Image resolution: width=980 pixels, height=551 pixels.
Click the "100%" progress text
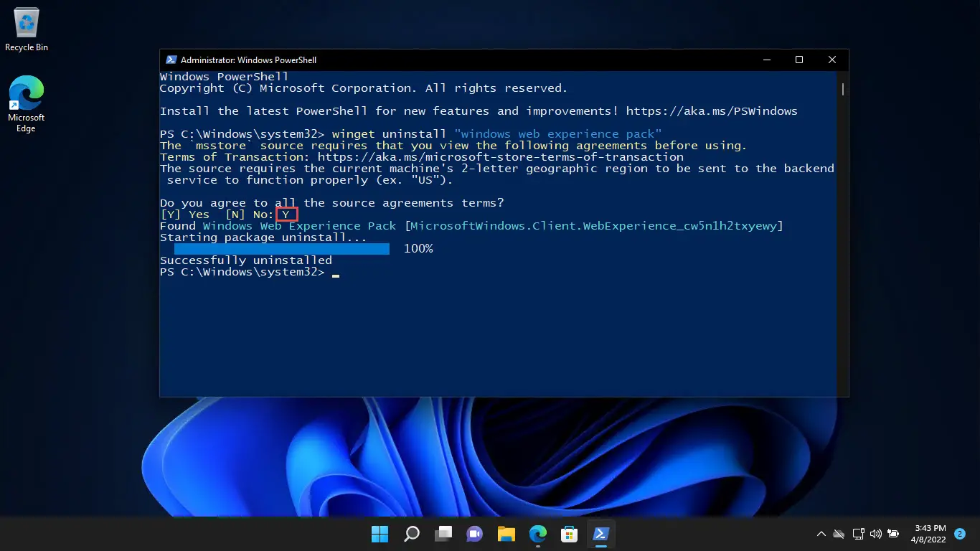point(418,249)
